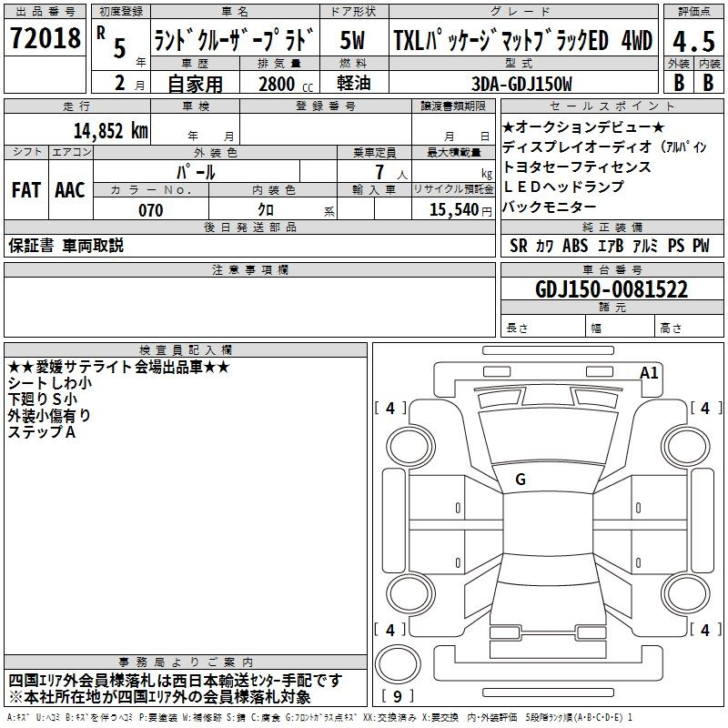The height and width of the screenshot is (728, 728).
Task: Select the office notice line starting ※本社所在地
Action: tap(159, 697)
